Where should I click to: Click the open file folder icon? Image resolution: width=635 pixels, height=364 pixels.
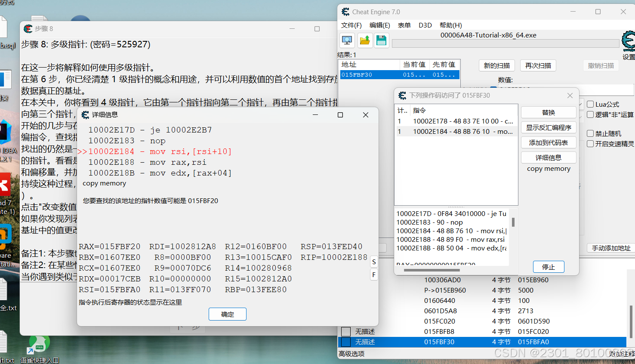click(x=364, y=40)
